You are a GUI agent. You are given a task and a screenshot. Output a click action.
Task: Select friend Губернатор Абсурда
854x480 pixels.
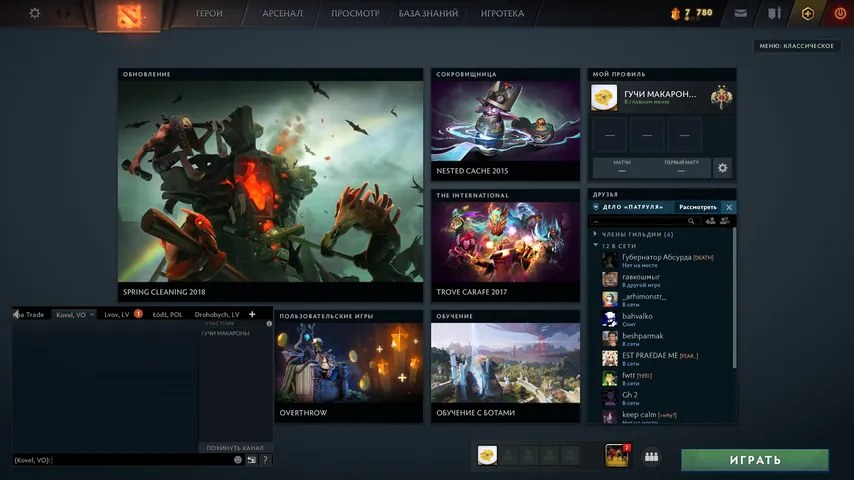pos(662,260)
